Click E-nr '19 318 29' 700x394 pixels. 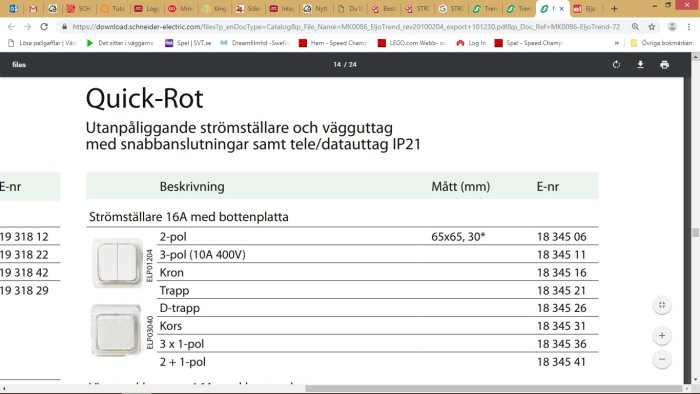coord(24,290)
